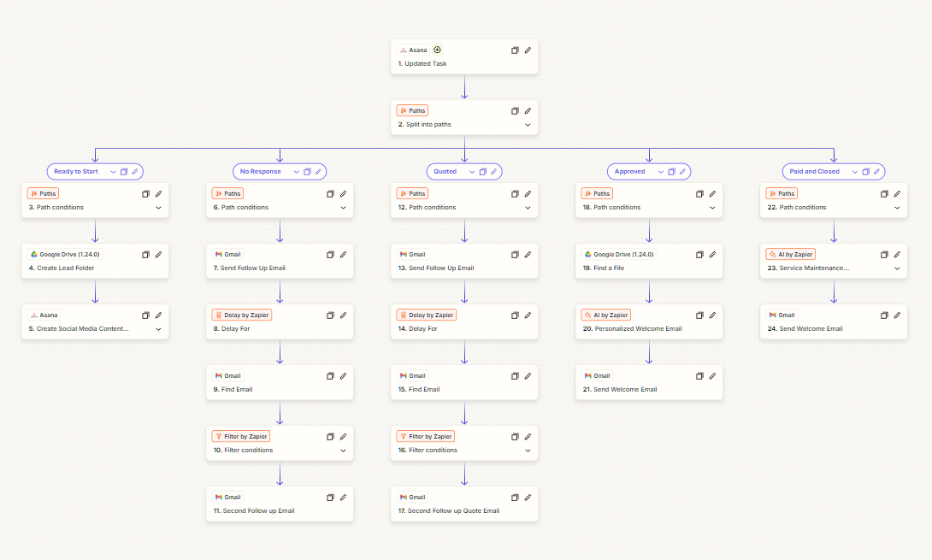Viewport: 932px width, 560px height.
Task: Click the AI by Zapier badge on step 20
Action: [605, 315]
